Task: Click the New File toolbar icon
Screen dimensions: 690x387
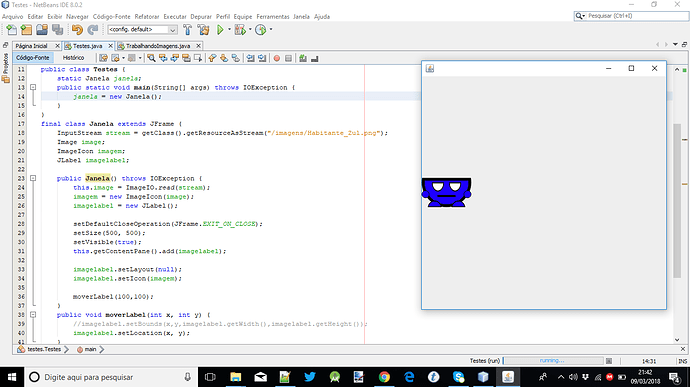Action: point(11,29)
